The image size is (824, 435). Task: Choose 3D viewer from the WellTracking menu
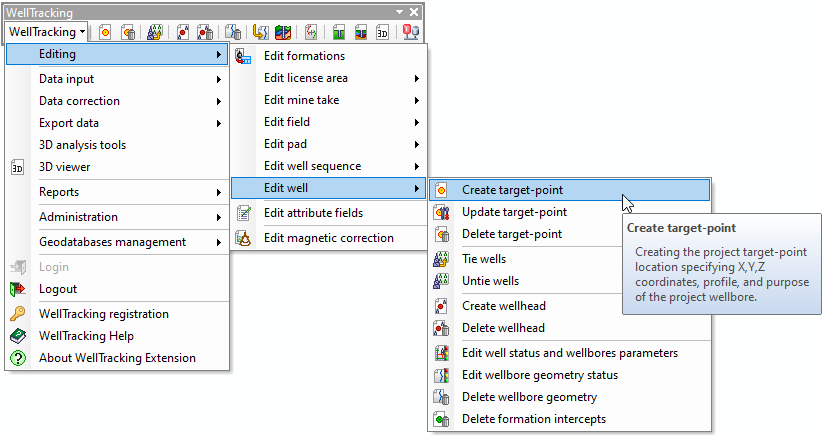(x=117, y=167)
